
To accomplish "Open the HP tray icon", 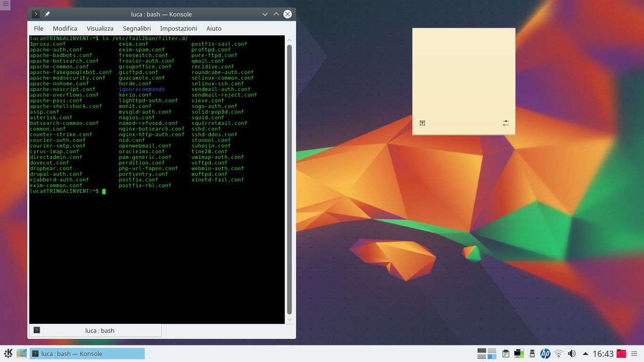I will [545, 354].
